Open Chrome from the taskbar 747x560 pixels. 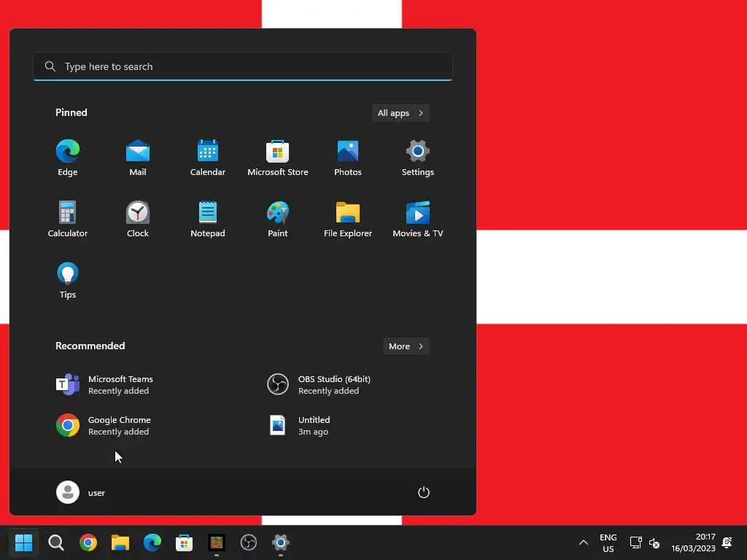click(x=88, y=542)
